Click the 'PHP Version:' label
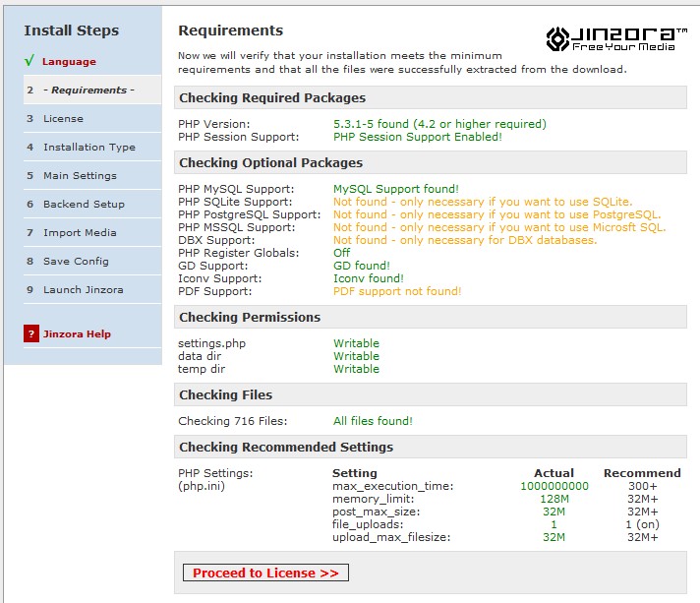The width and height of the screenshot is (700, 603). click(214, 124)
